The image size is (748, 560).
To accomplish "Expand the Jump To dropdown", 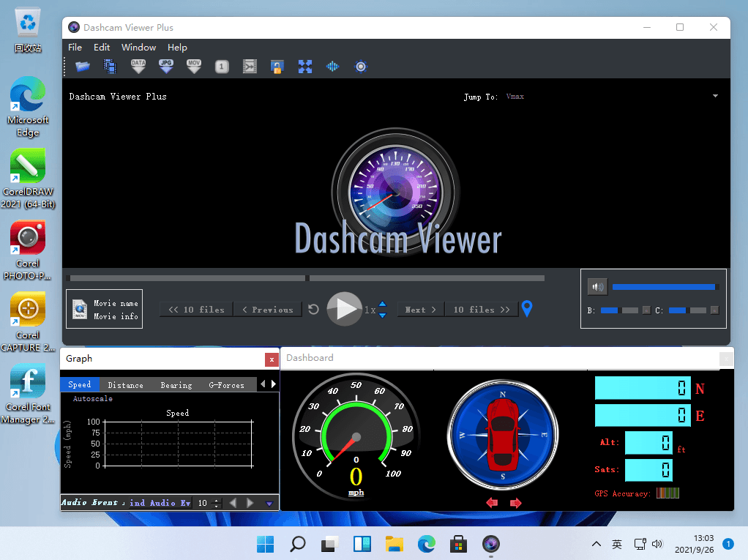I will click(x=715, y=96).
